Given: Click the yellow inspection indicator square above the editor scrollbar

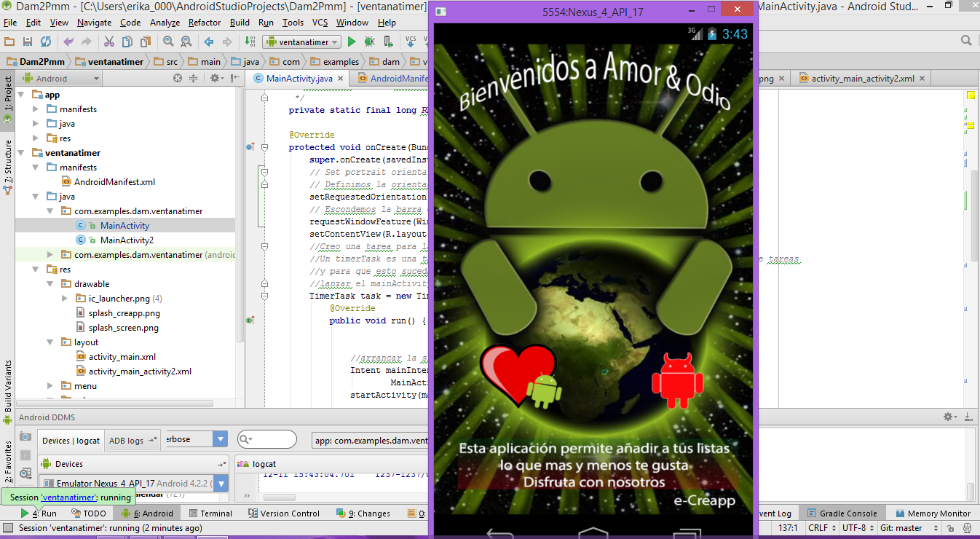Looking at the screenshot, I should [971, 95].
